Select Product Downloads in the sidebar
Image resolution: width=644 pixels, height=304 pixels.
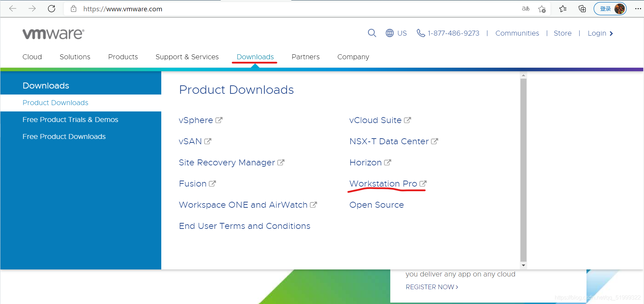[x=55, y=103]
